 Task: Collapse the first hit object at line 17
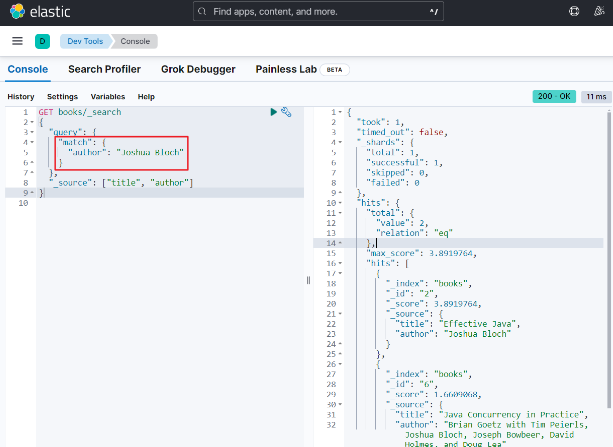tap(340, 273)
